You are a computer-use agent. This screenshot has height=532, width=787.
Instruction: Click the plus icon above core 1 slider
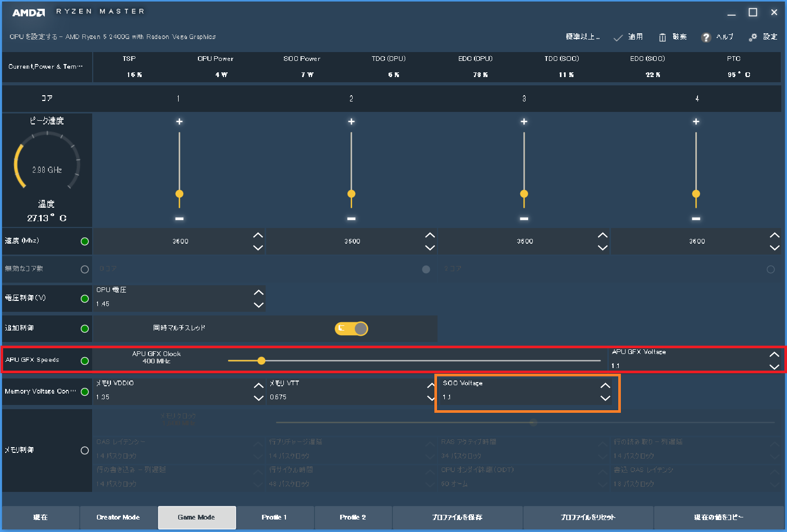[x=179, y=121]
